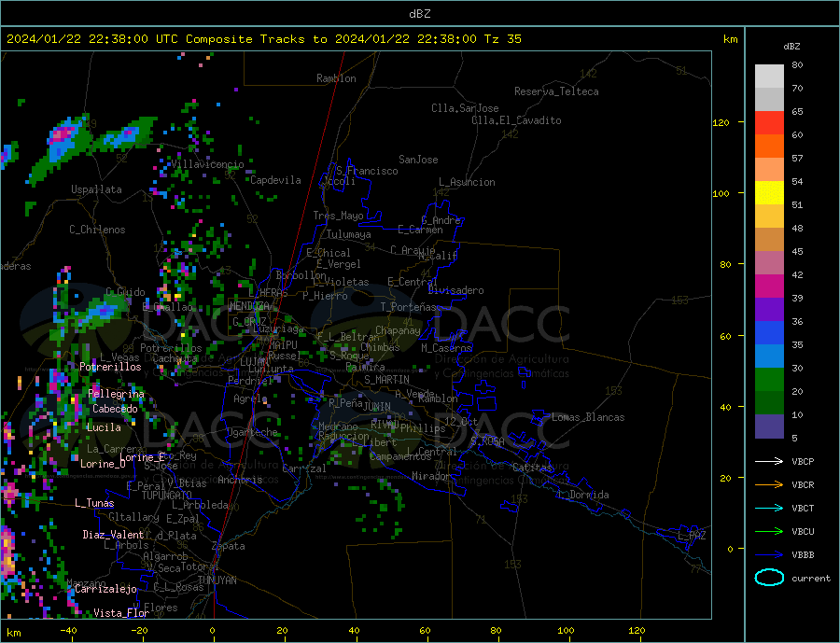Click the Anchoris place label
The height and width of the screenshot is (643, 840).
coord(240,480)
